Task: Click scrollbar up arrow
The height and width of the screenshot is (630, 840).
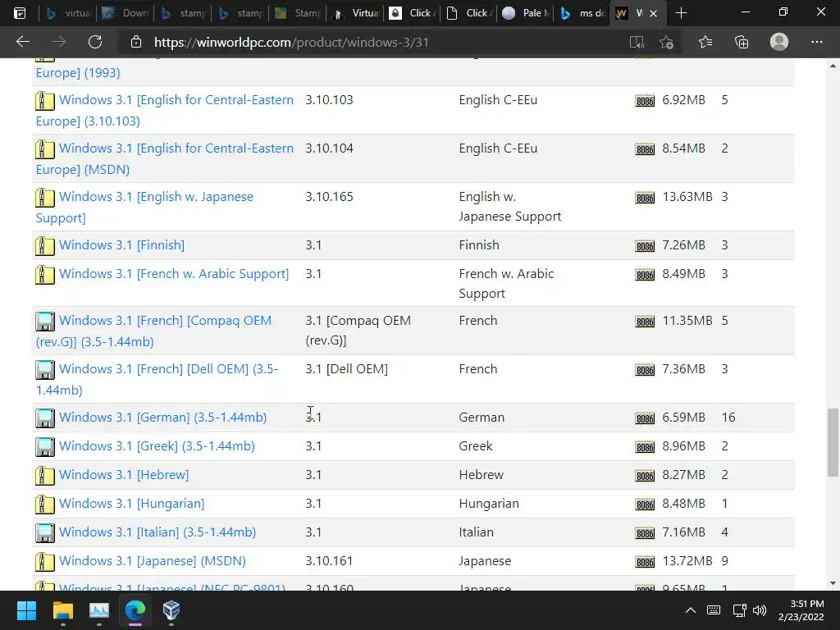Action: click(833, 66)
